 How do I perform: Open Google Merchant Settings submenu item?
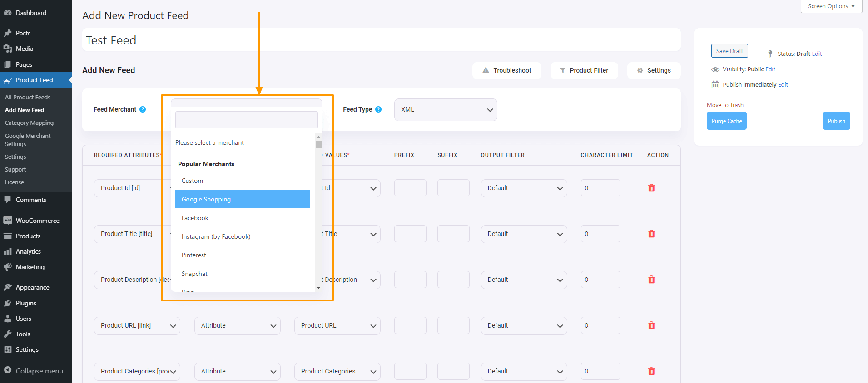click(x=28, y=140)
